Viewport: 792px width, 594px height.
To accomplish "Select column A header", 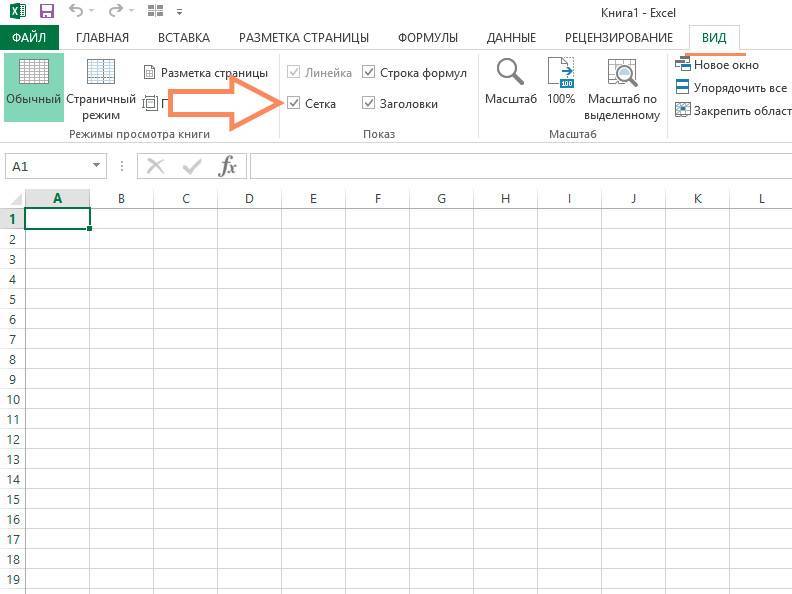I will coord(57,199).
